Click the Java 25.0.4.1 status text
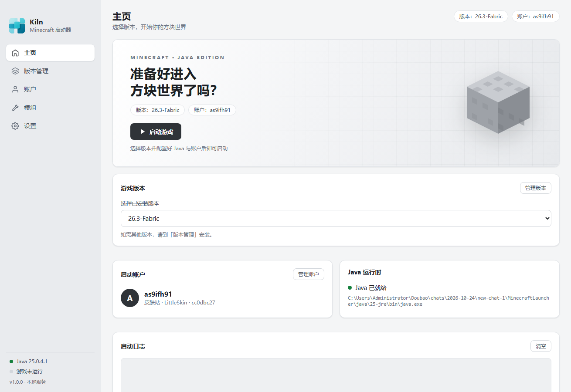The image size is (571, 392). coord(32,362)
